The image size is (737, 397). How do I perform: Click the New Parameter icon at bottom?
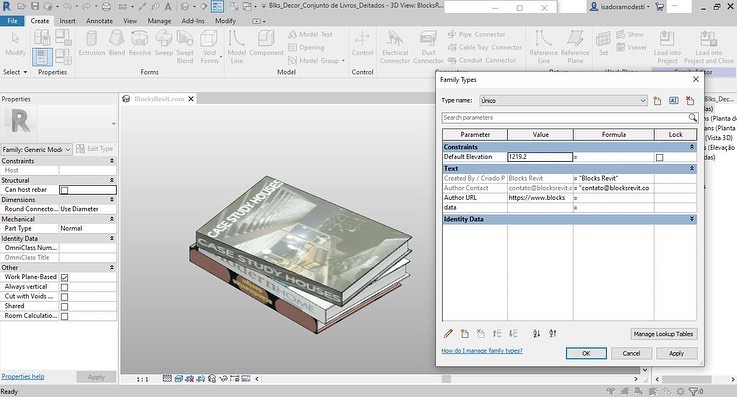pyautogui.click(x=464, y=334)
